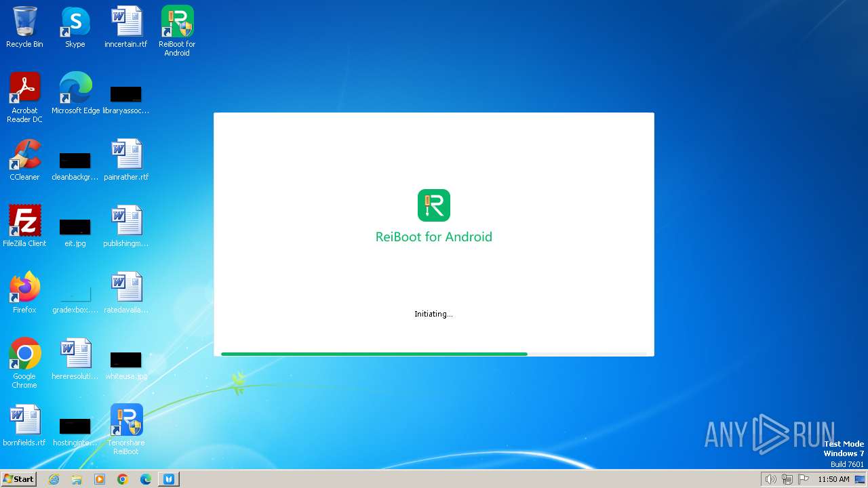The image size is (868, 488).
Task: Select the hostinginter file icon
Action: (x=75, y=431)
